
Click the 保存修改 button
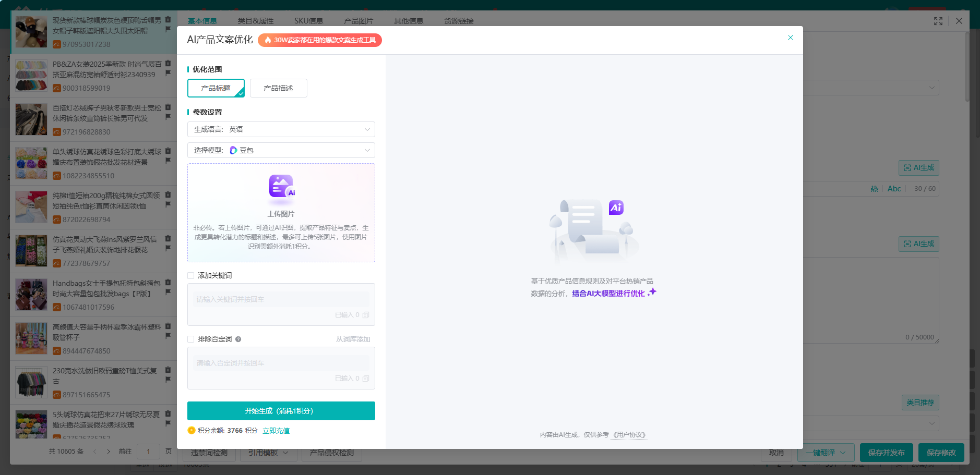[941, 453]
